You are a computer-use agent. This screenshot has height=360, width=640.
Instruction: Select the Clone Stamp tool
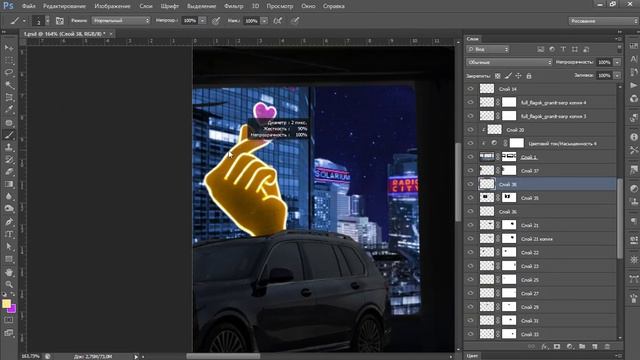9,147
